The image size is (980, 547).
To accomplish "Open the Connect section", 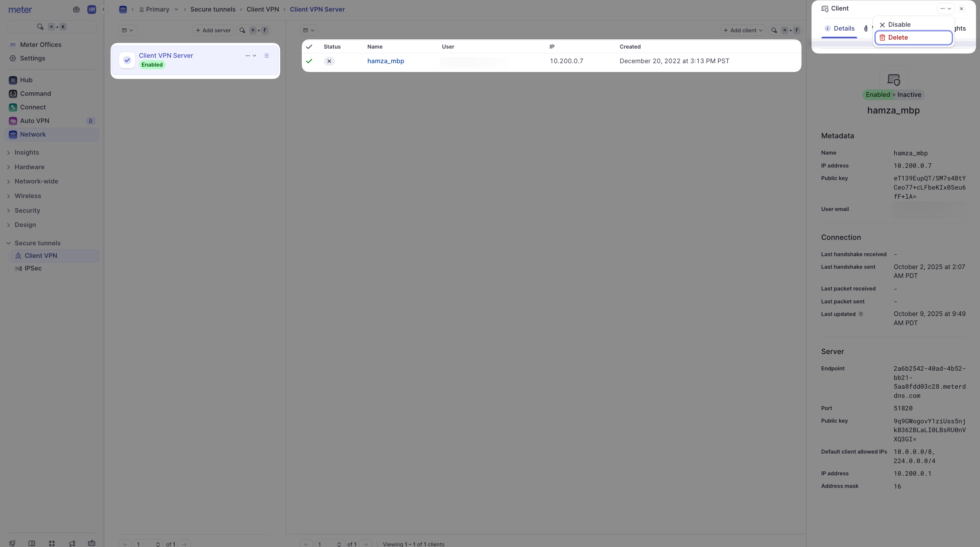I will pyautogui.click(x=33, y=107).
